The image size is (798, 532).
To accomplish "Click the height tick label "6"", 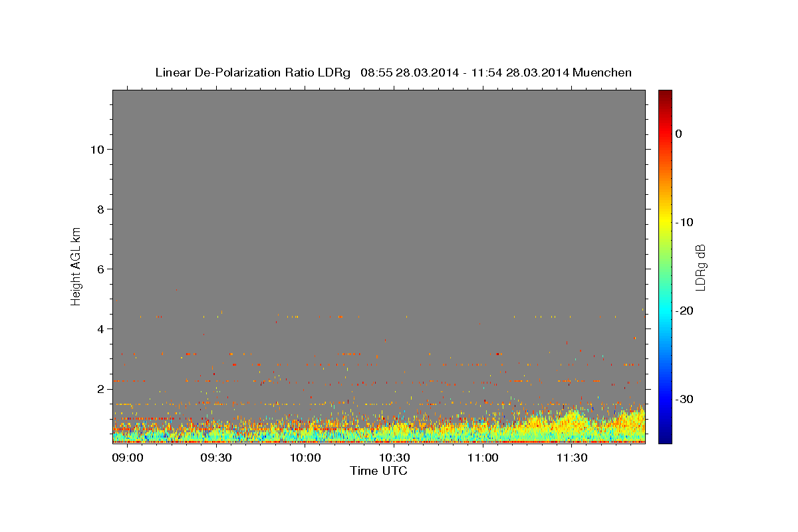I will coord(101,269).
